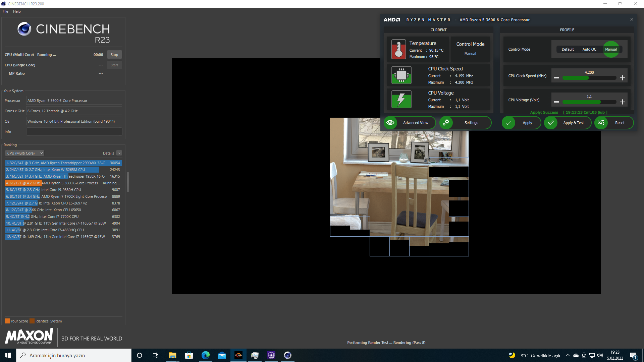The height and width of the screenshot is (362, 644).
Task: Click the Apply & Test checkmark icon
Action: (x=551, y=123)
